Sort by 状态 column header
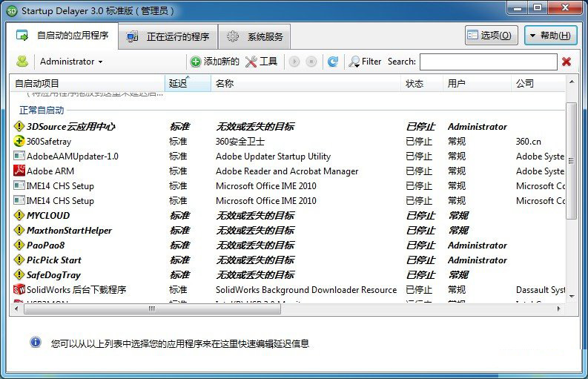This screenshot has height=379, width=588. (422, 83)
